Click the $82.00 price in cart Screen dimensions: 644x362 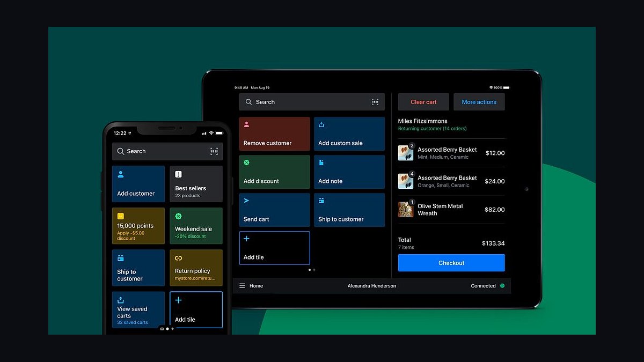(495, 209)
